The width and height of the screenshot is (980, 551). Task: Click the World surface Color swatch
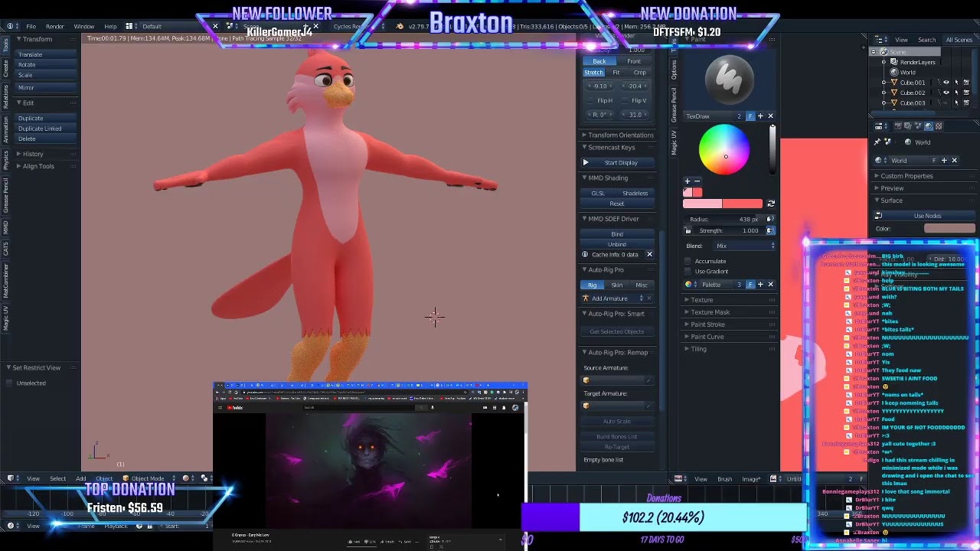(949, 229)
